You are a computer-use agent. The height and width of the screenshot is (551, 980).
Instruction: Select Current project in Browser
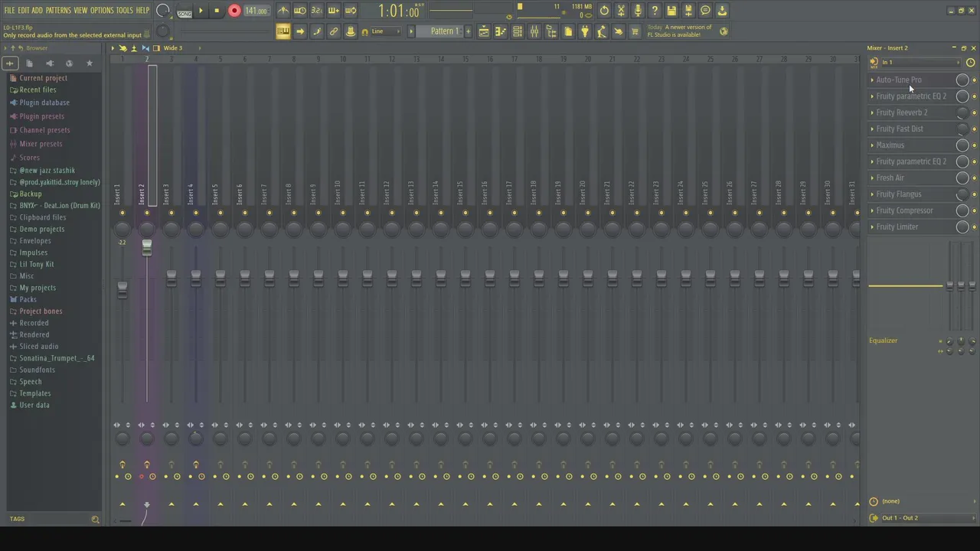[x=43, y=78]
